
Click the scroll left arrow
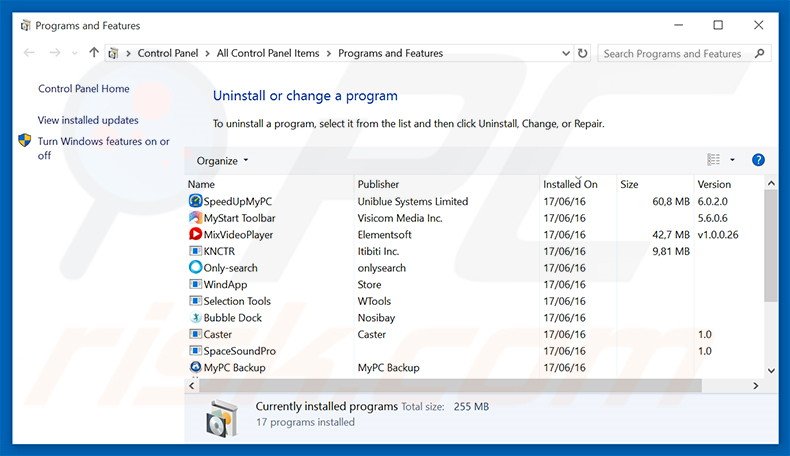click(191, 385)
